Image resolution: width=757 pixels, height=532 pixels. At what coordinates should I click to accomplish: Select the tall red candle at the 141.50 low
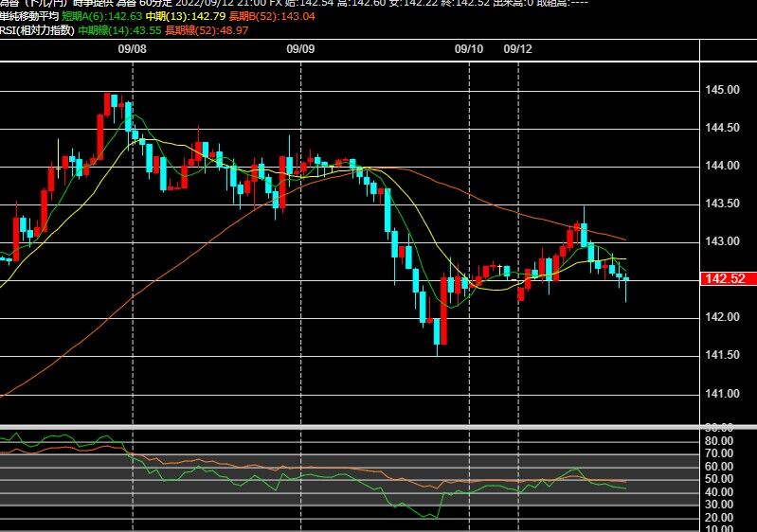[x=443, y=310]
